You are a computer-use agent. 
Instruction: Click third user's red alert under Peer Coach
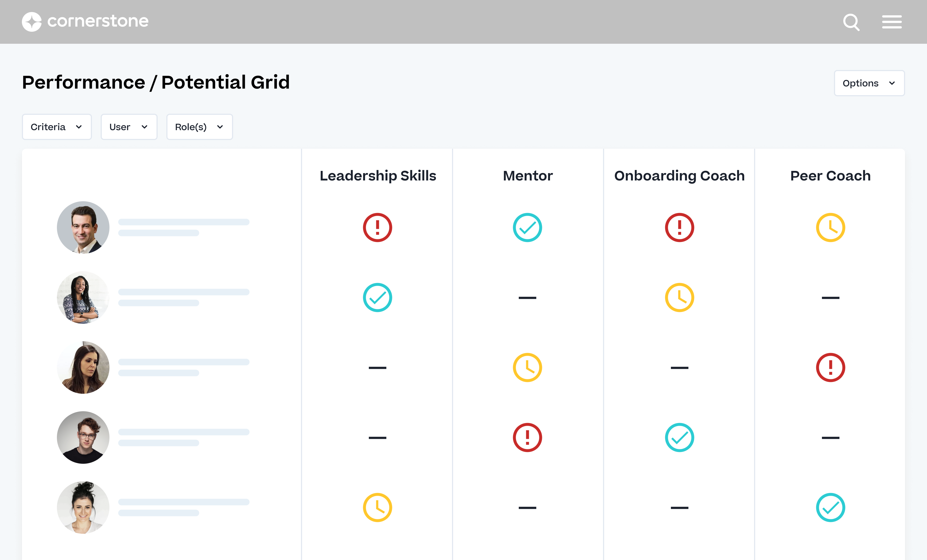(830, 367)
